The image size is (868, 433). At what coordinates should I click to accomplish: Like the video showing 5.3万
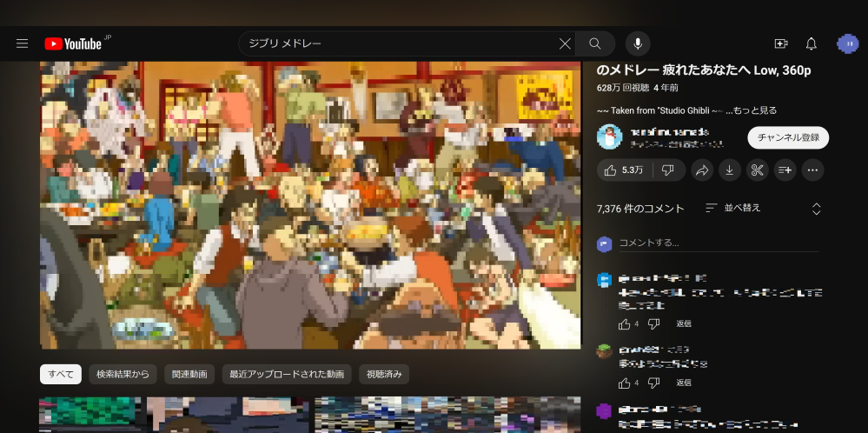626,170
